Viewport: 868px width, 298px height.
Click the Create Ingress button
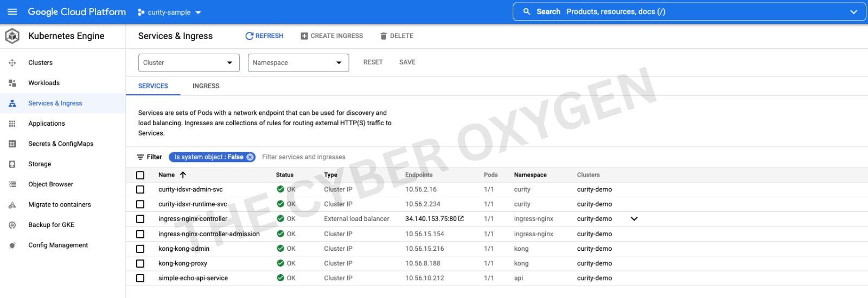331,36
